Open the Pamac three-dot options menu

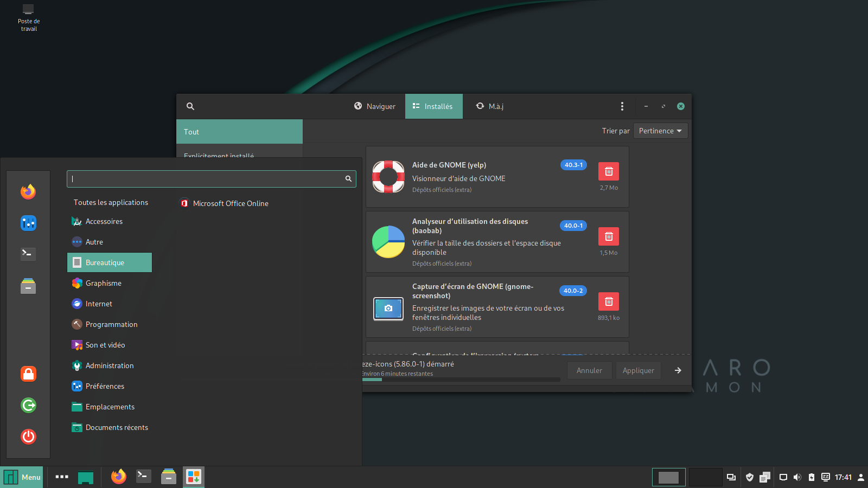pos(622,106)
